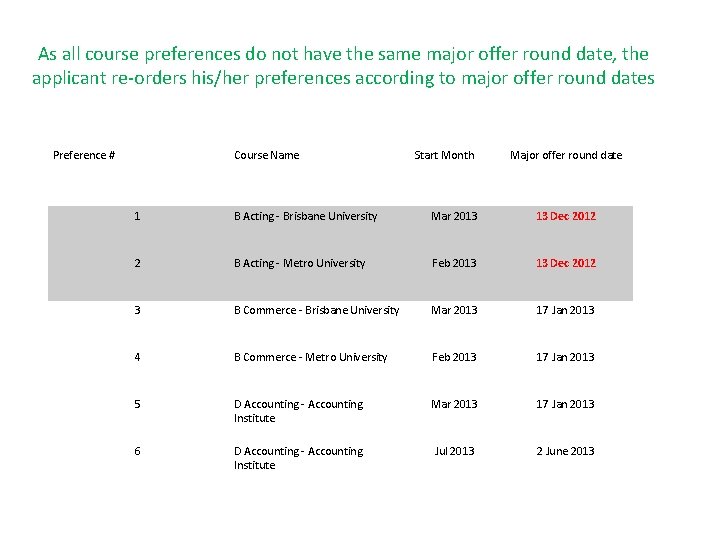Click 'B Commerce - Metro University' course
This screenshot has height=540, width=720.
[x=310, y=357]
